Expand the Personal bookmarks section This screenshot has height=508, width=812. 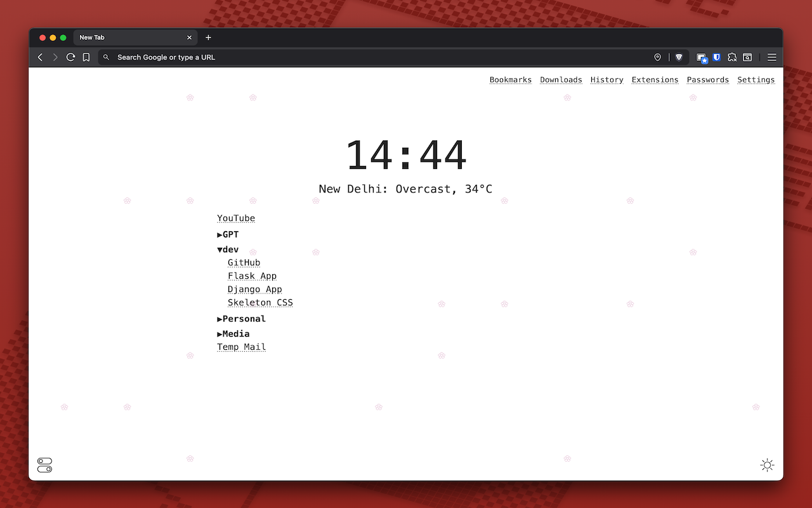tap(241, 318)
